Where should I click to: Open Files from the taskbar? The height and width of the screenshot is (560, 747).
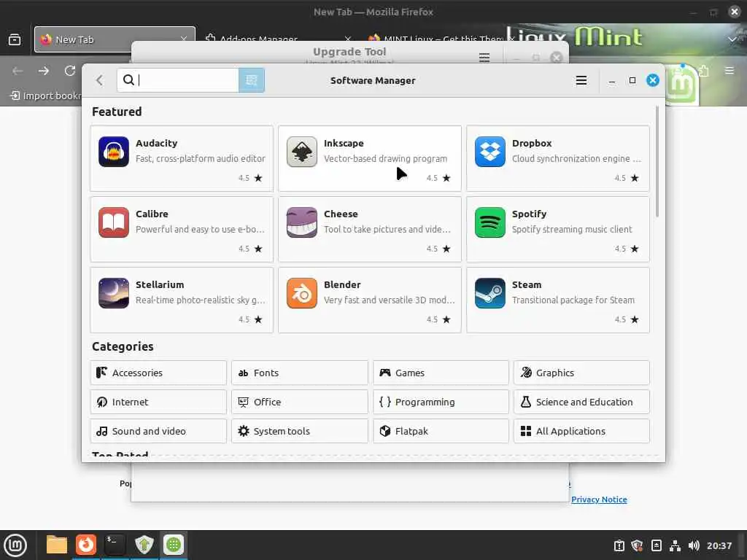(56, 545)
